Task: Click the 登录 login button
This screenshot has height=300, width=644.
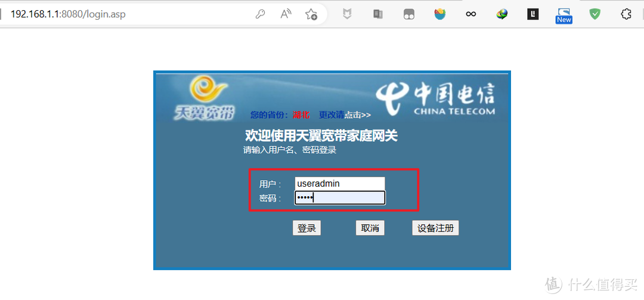Action: click(x=306, y=228)
